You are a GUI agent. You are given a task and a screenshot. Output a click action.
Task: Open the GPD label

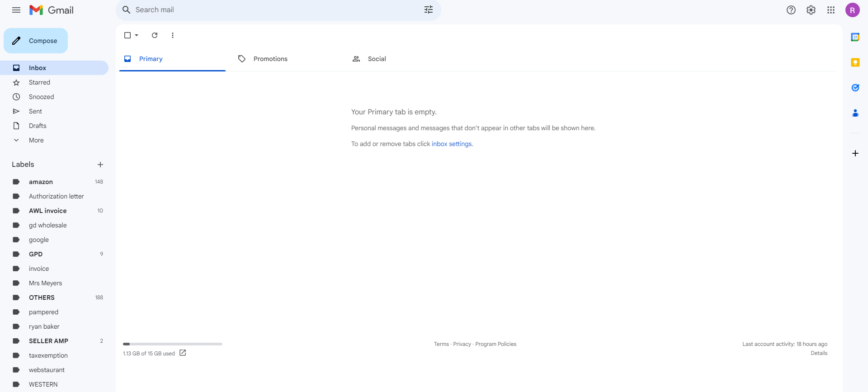(54, 254)
